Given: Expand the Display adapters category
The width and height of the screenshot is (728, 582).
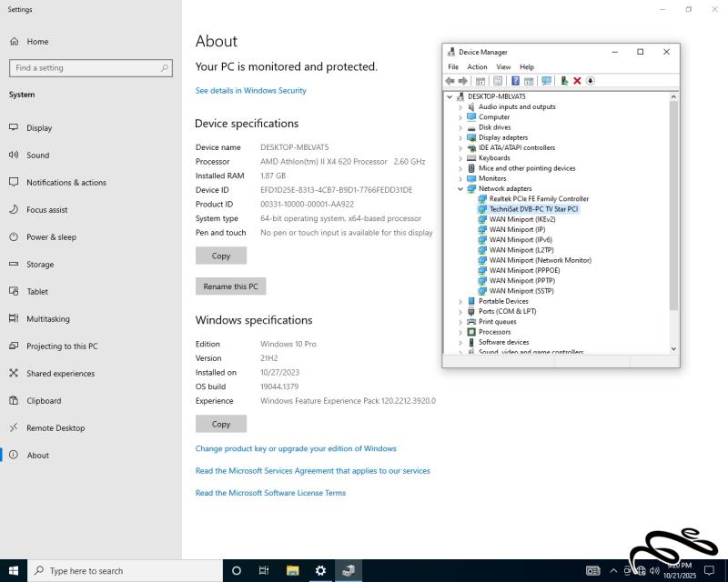Looking at the screenshot, I should coord(460,137).
